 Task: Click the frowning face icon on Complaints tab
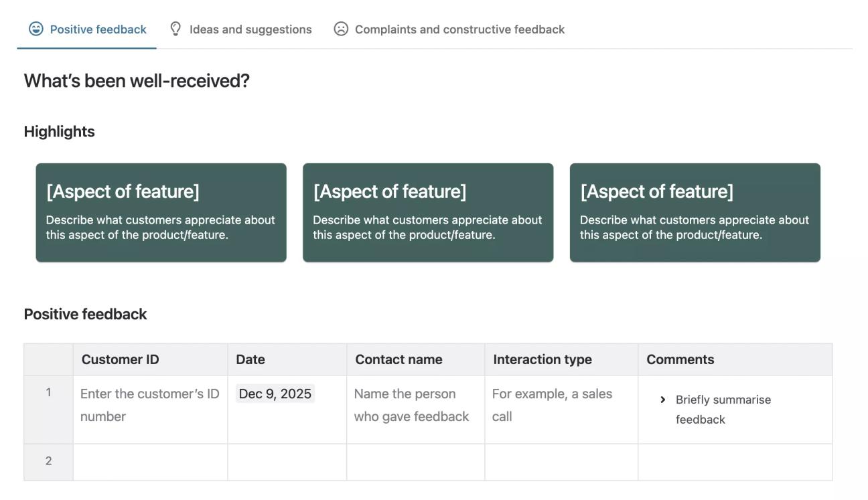point(342,29)
